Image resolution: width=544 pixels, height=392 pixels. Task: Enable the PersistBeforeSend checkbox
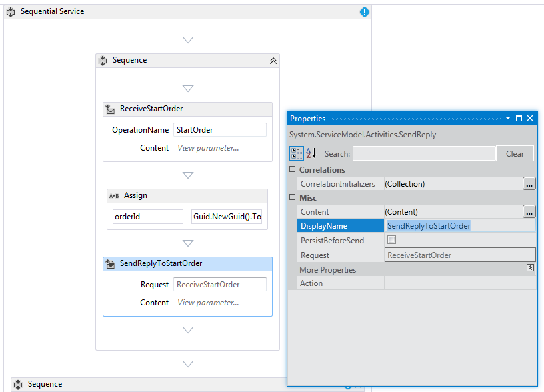(393, 240)
